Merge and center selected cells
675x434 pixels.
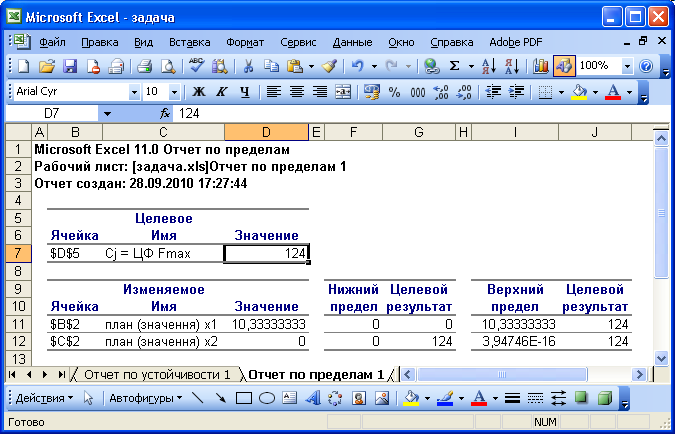343,92
